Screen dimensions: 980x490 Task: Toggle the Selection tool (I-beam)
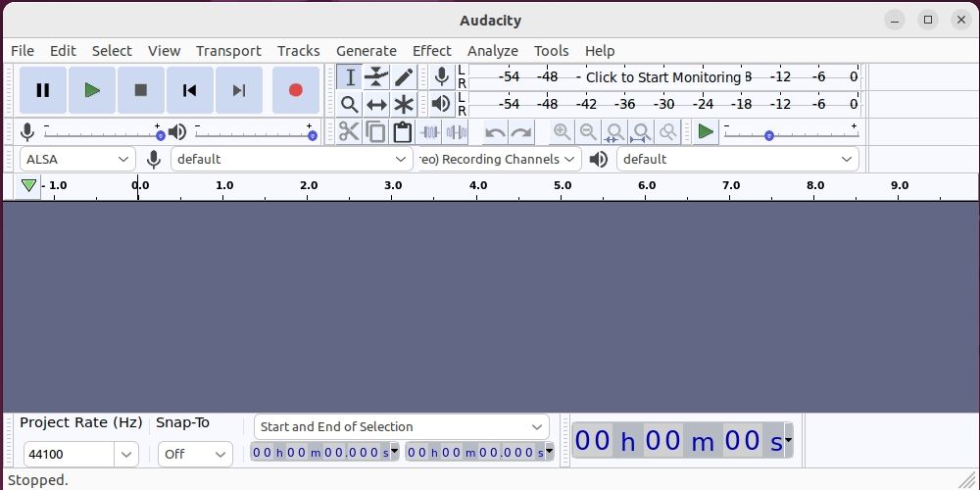point(350,77)
